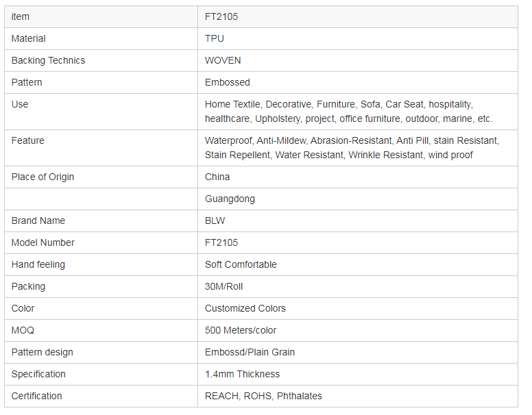Screen dimensions: 532x415
Task: Select the TPU material value
Action: point(214,38)
